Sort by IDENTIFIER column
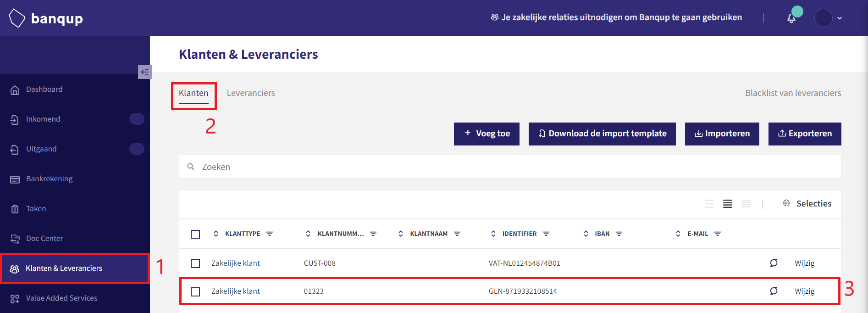The height and width of the screenshot is (313, 868). click(x=493, y=234)
